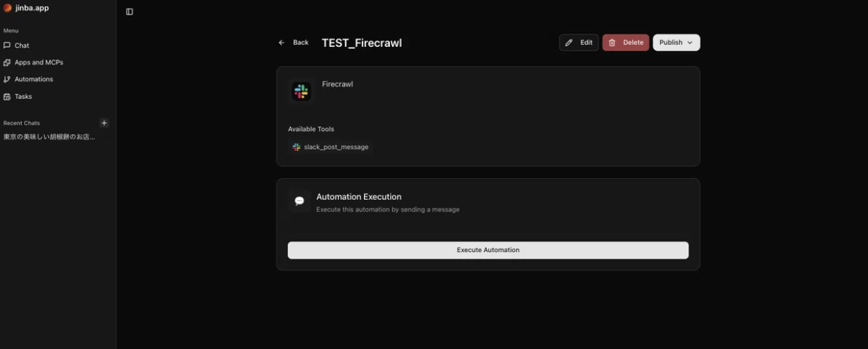Click the Apps and MCPs icon
The image size is (868, 349).
[7, 63]
